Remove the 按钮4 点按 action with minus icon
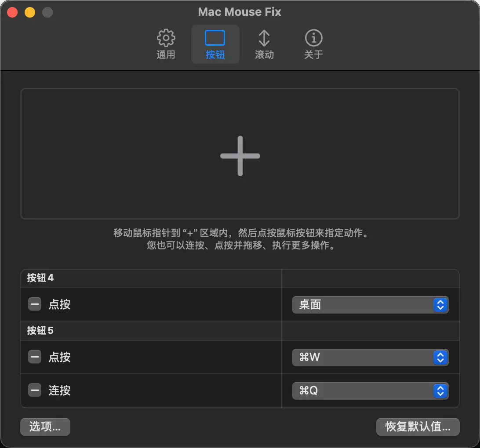 (35, 304)
